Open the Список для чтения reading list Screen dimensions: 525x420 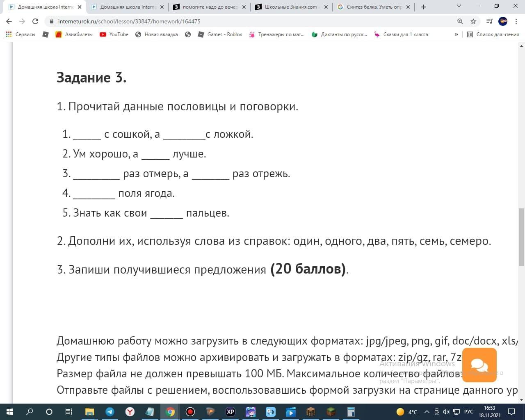click(493, 34)
